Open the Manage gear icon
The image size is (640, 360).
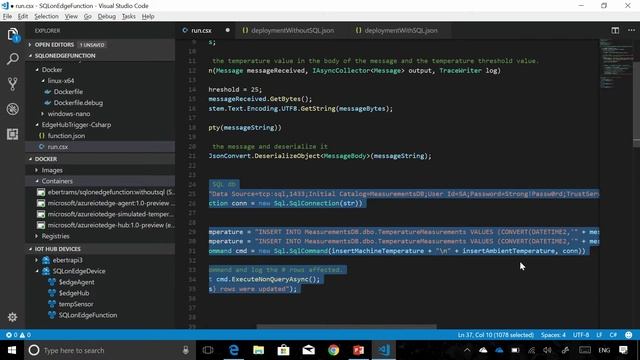pos(13,317)
